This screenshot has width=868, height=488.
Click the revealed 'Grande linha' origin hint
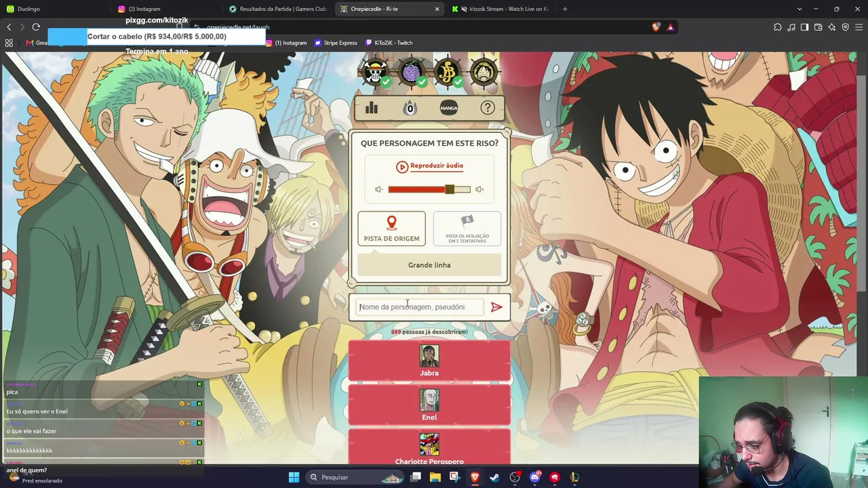pos(429,265)
